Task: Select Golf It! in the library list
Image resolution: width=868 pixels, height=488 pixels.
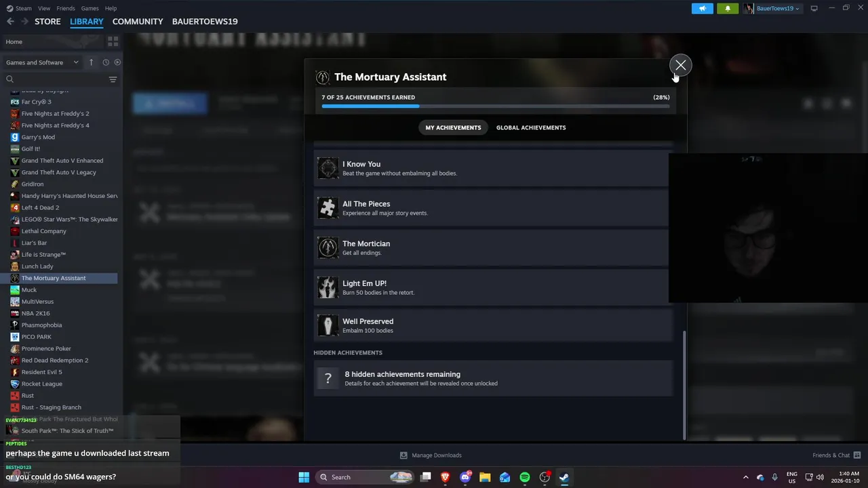Action: [26, 148]
